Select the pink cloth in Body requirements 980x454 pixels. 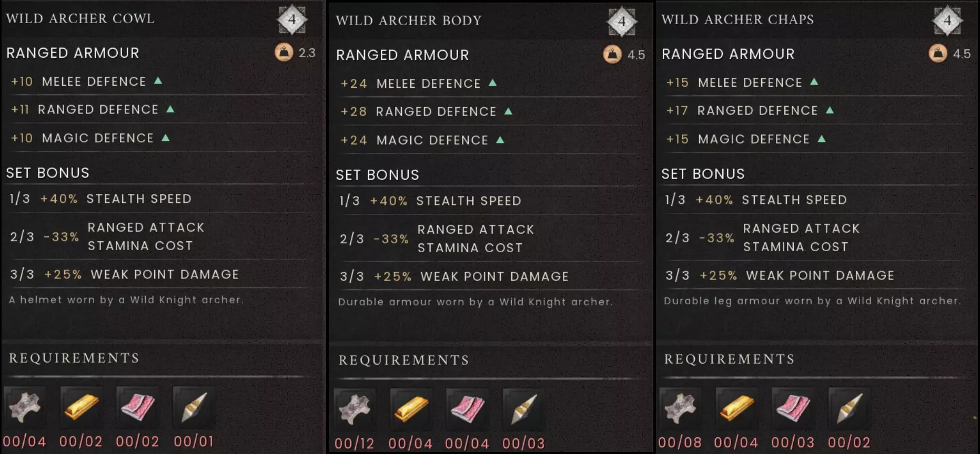[467, 409]
